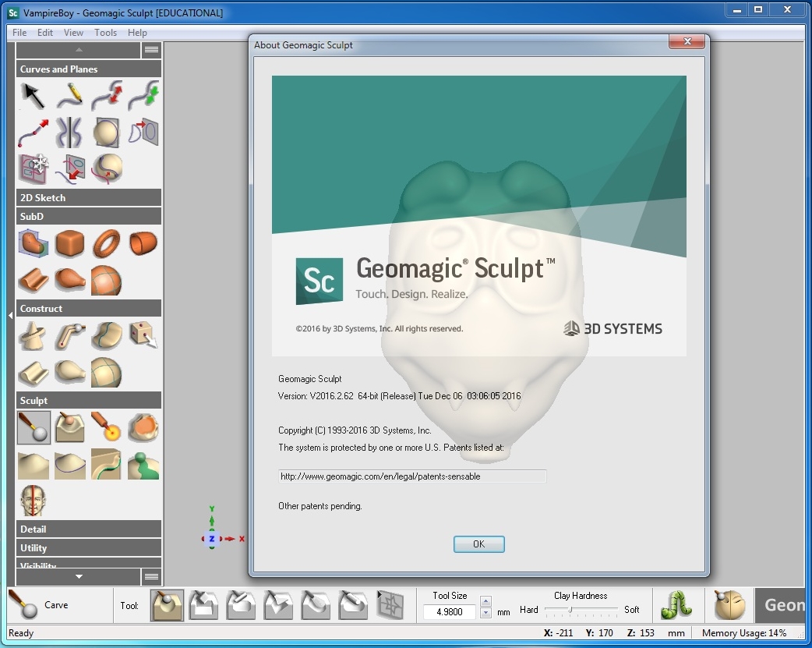Select the Construct cone shape tool
Screen dimensions: 812x648
pos(34,335)
